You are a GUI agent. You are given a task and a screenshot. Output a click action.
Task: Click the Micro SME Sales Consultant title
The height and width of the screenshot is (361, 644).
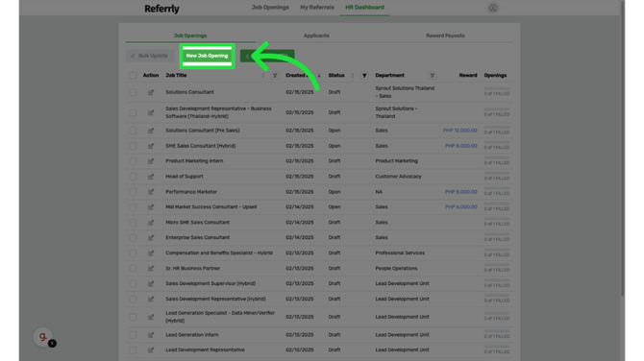tap(198, 223)
